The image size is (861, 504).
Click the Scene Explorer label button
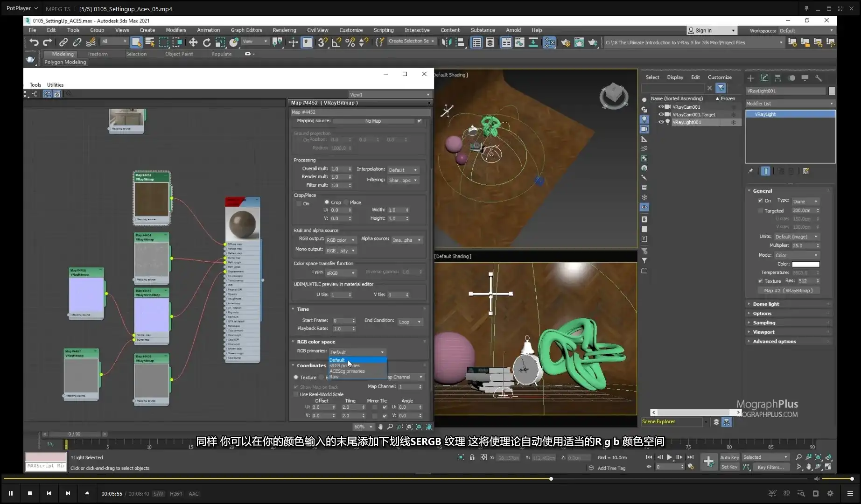point(658,421)
